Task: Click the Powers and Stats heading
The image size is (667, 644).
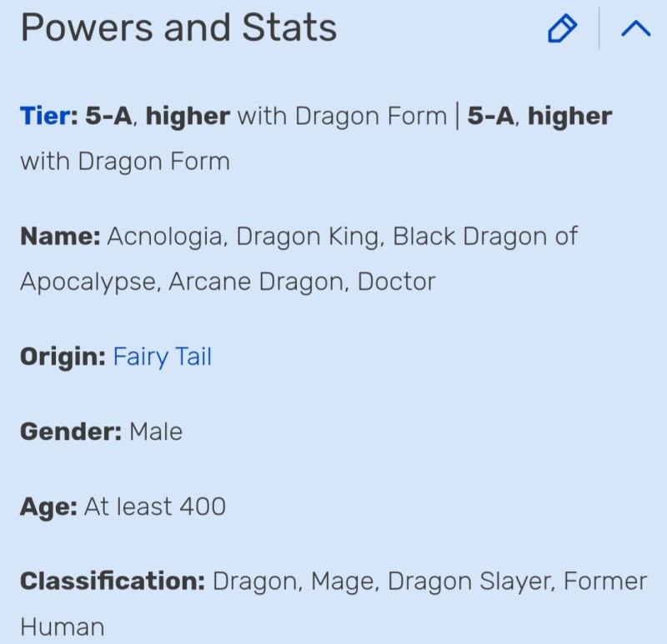Action: coord(178,28)
